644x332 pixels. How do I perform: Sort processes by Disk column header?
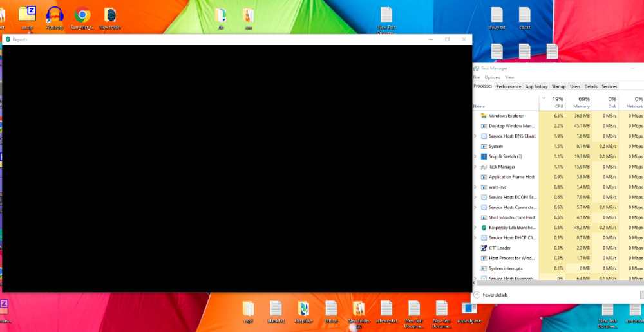tap(605, 102)
